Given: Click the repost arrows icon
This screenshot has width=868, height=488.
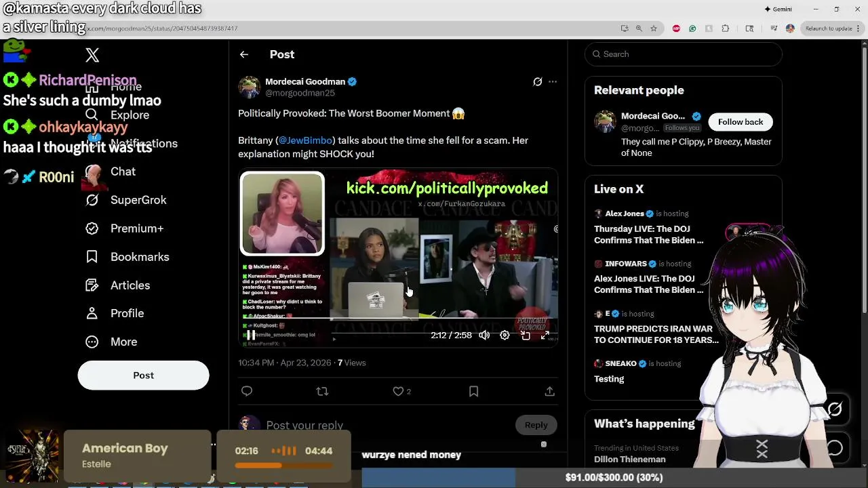Looking at the screenshot, I should click(322, 391).
